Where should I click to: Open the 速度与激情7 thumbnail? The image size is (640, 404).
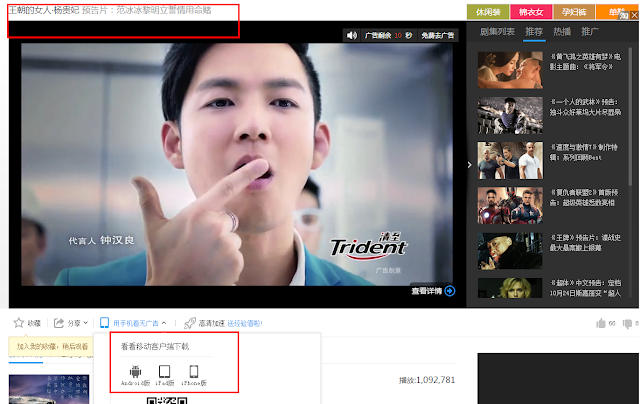510,160
